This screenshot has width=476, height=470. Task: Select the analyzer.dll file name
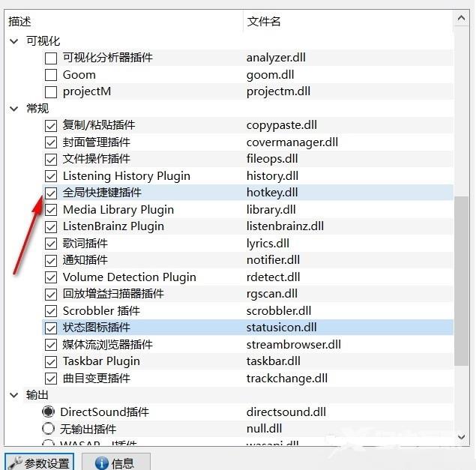[276, 58]
